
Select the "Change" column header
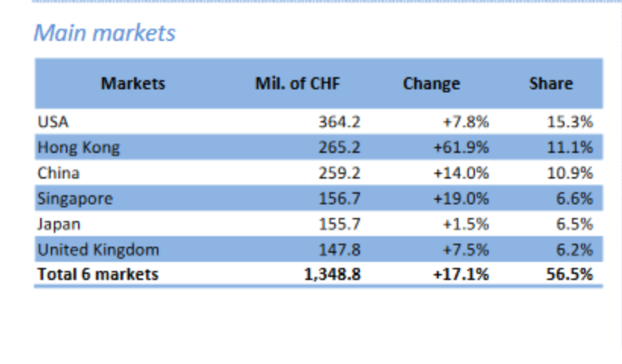[x=431, y=83]
